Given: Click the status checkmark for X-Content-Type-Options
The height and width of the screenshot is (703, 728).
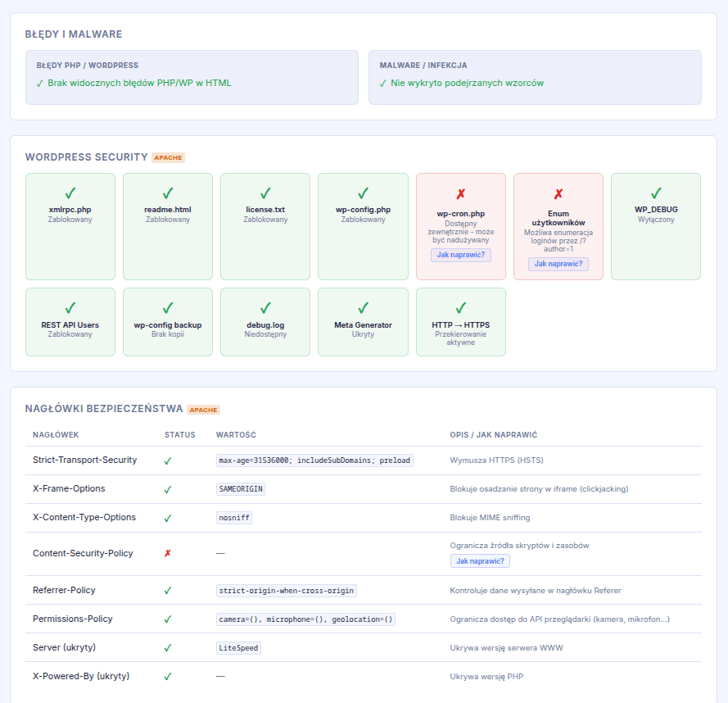Looking at the screenshot, I should point(168,518).
